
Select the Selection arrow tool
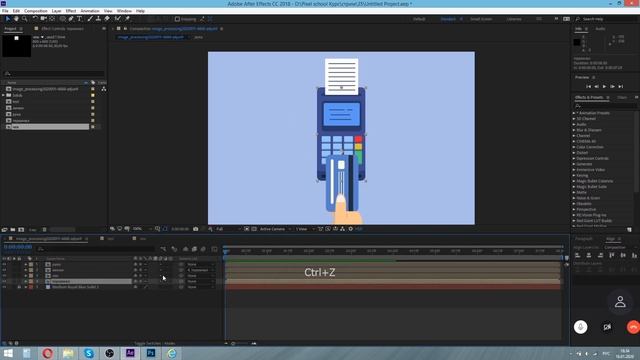[7, 19]
